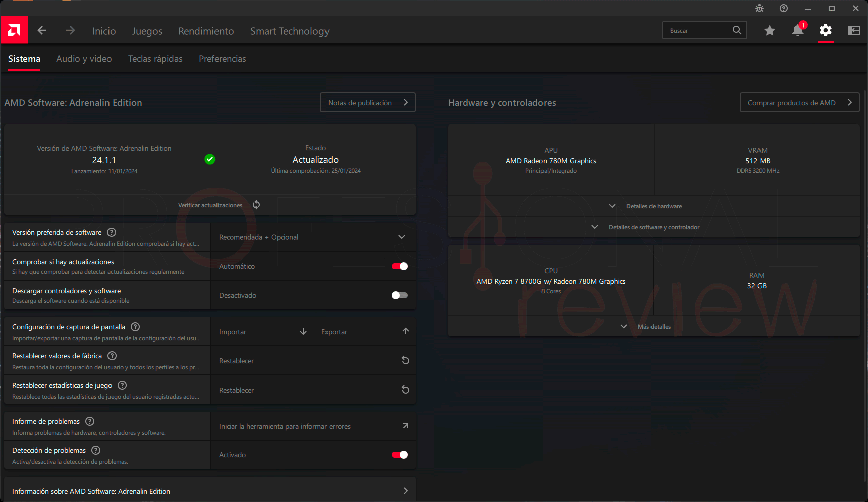868x502 pixels.
Task: Enable Descargar controladores y software switch
Action: pos(400,295)
